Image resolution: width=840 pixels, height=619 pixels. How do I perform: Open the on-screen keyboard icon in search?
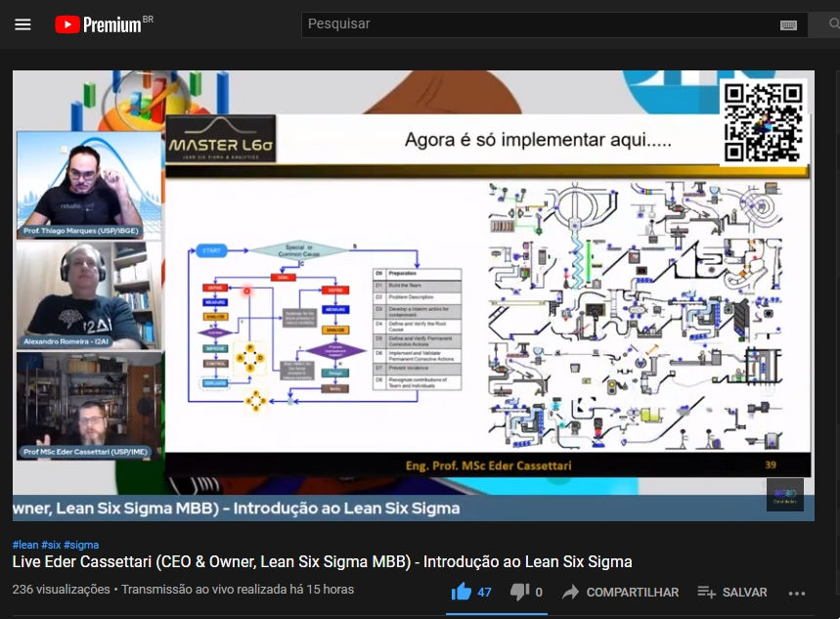pos(788,25)
